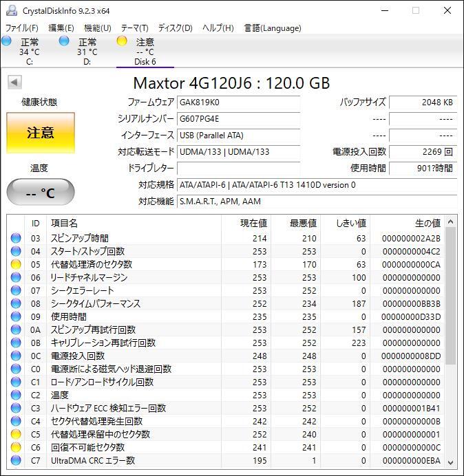The height and width of the screenshot is (476, 464).
Task: Select the row 代替処理済のセクタ数
Action: pos(226,264)
